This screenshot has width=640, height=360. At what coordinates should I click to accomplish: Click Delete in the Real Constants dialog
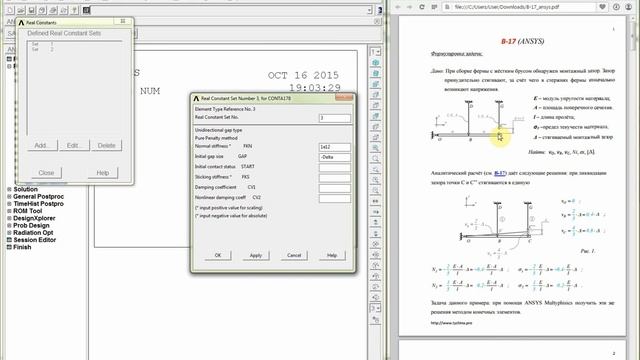[107, 145]
